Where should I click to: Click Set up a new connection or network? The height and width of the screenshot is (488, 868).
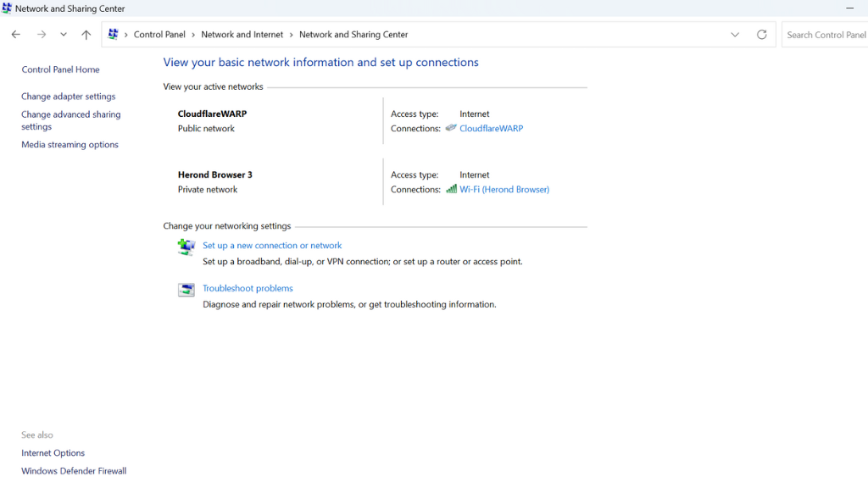272,245
